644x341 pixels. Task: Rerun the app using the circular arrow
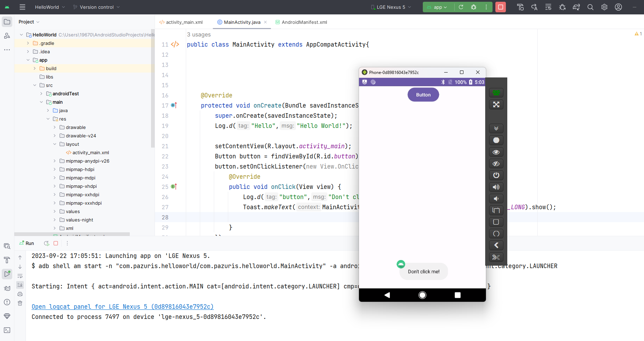click(461, 7)
